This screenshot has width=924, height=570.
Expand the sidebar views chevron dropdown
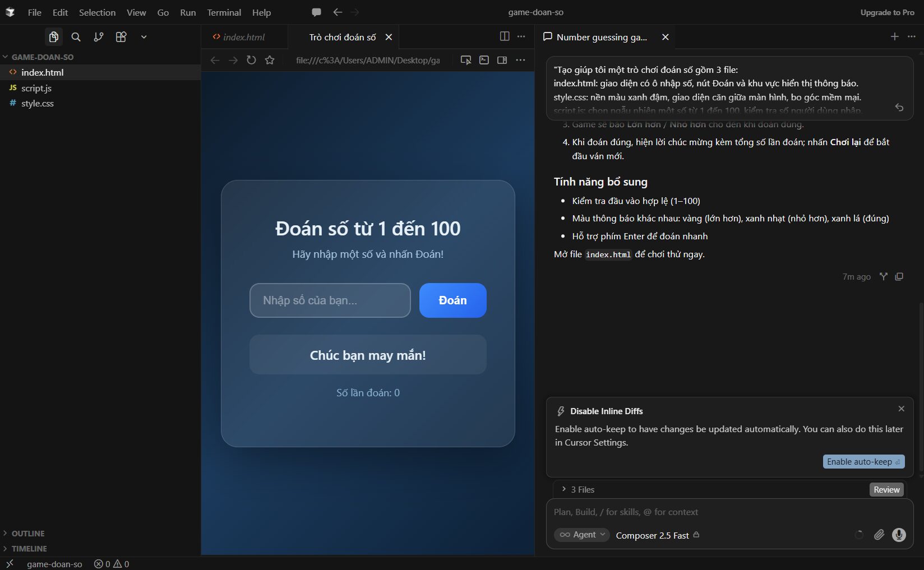(144, 37)
